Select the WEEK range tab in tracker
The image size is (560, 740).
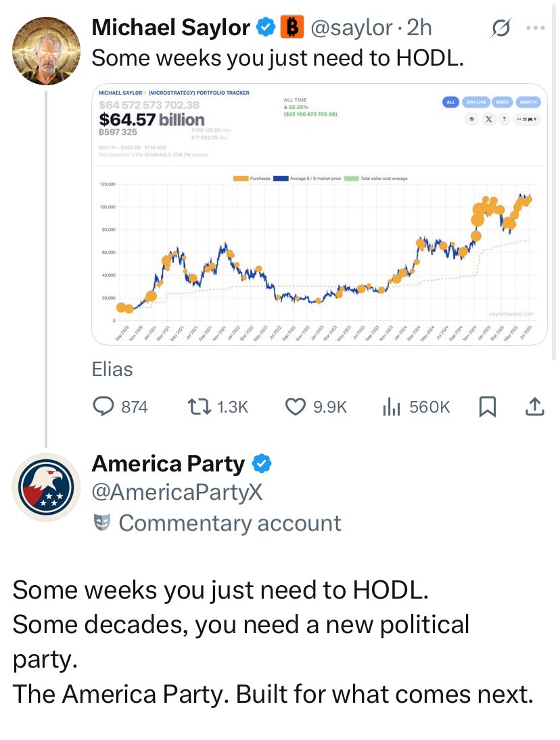[x=503, y=102]
